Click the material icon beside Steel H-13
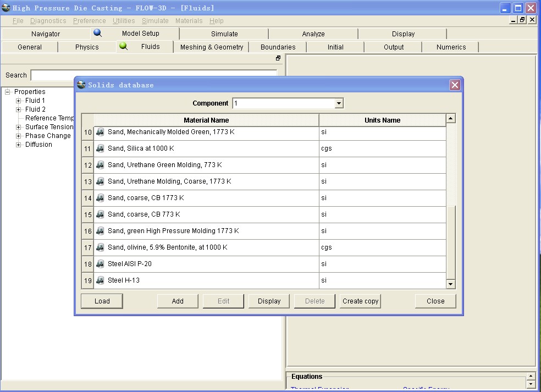541x392 pixels. [100, 280]
